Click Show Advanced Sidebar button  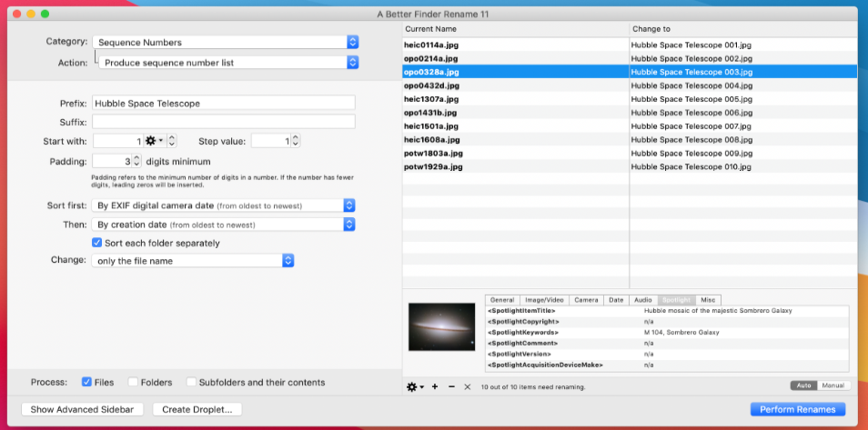click(x=83, y=409)
